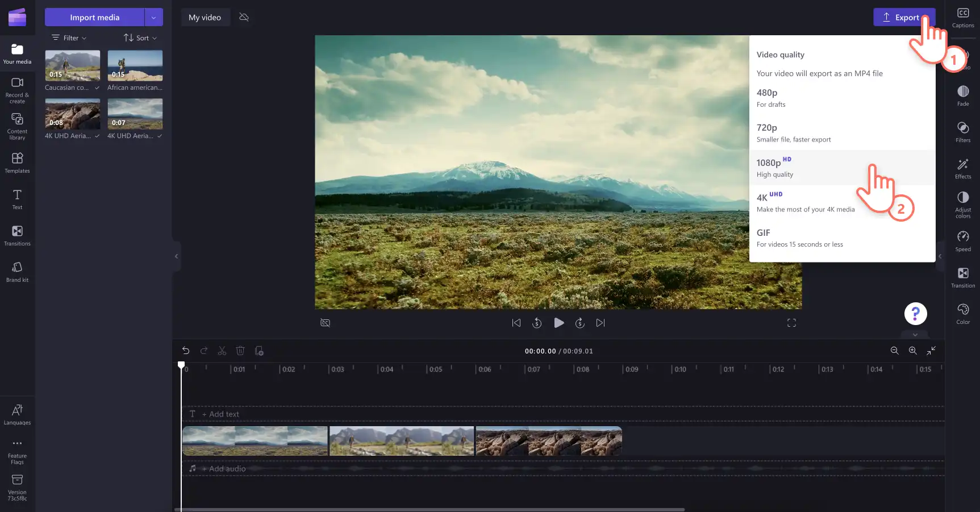Open the Transitions sidebar panel
This screenshot has width=980, height=512.
pyautogui.click(x=17, y=235)
